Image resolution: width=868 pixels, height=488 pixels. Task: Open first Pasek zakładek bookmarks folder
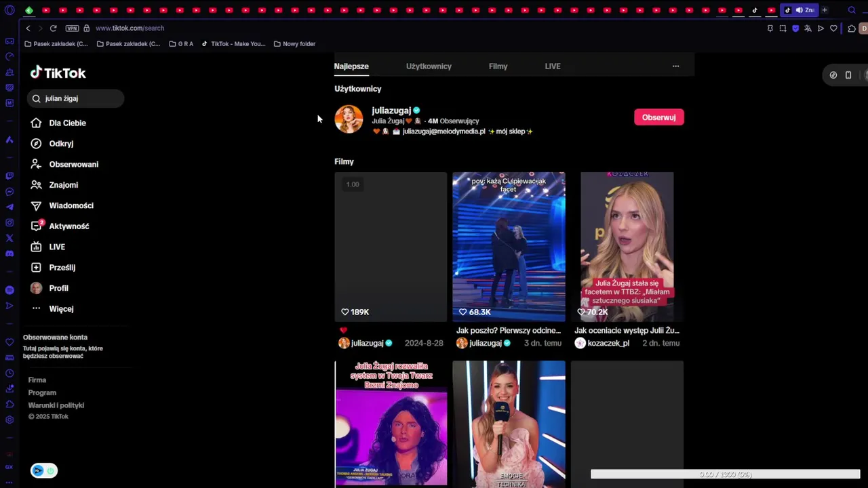coord(56,44)
